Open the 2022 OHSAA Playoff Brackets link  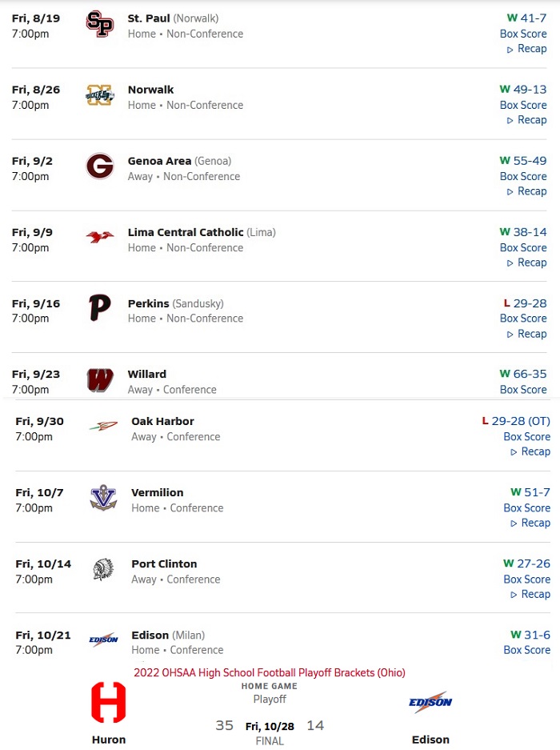click(x=270, y=672)
